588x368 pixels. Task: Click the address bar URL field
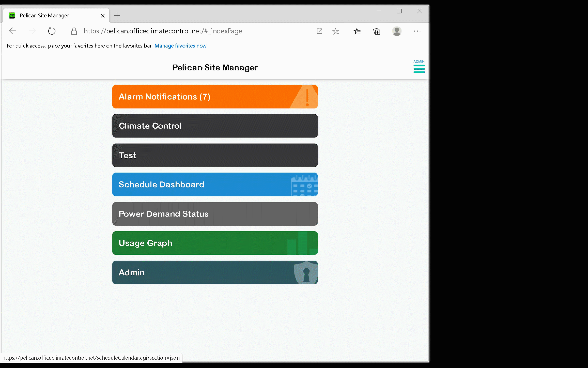coord(163,31)
